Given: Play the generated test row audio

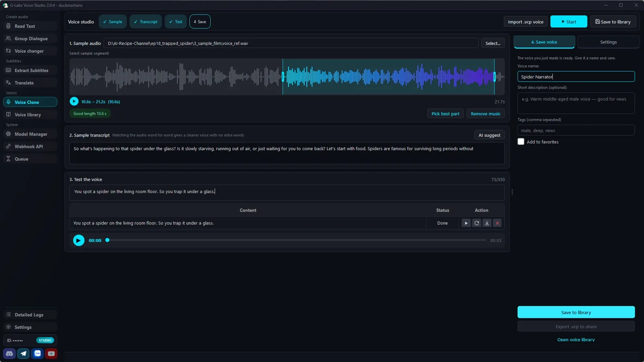Looking at the screenshot, I should (466, 223).
